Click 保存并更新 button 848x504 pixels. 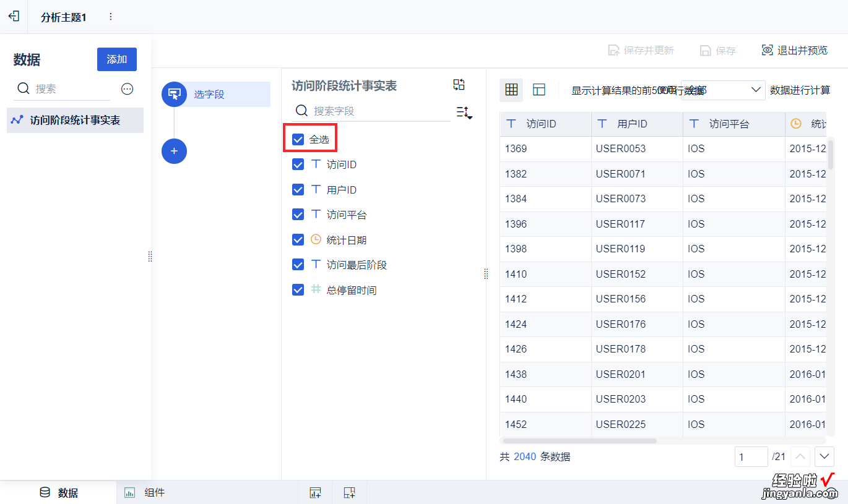tap(641, 50)
